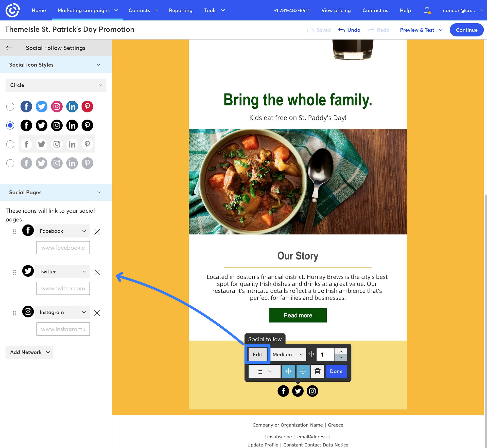Screen dimensions: 487x448
Task: Open the Tools menu in navigation bar
Action: click(214, 10)
